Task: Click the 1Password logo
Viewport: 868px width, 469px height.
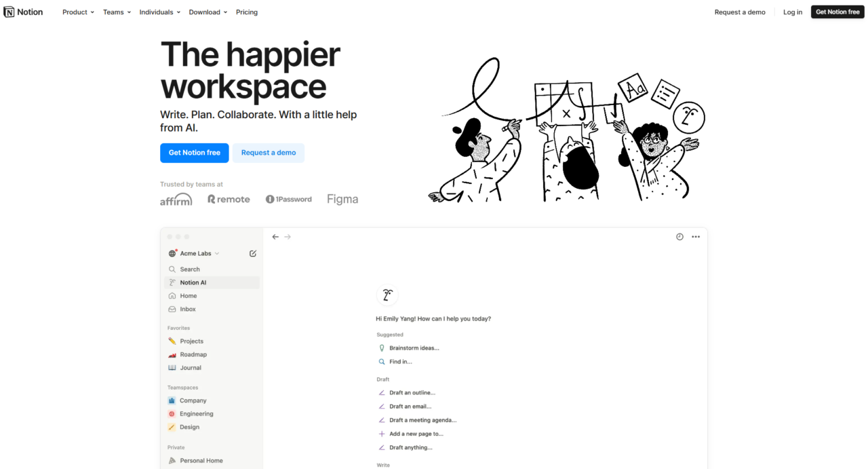Action: tap(289, 200)
